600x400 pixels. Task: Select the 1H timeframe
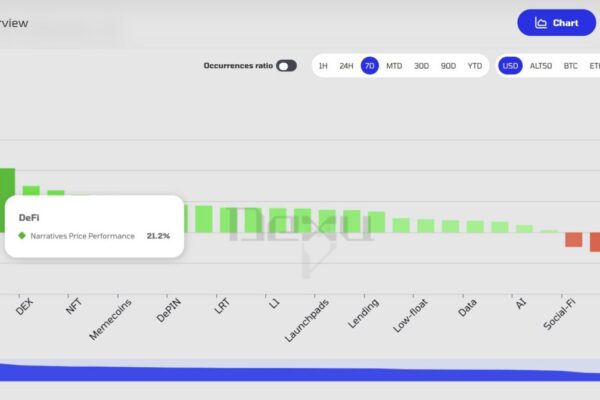(x=323, y=66)
